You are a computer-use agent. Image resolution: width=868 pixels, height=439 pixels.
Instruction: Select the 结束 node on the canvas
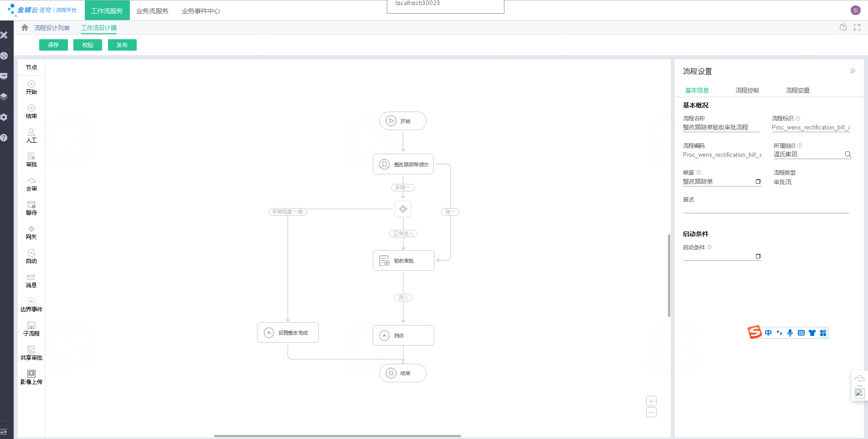point(403,373)
